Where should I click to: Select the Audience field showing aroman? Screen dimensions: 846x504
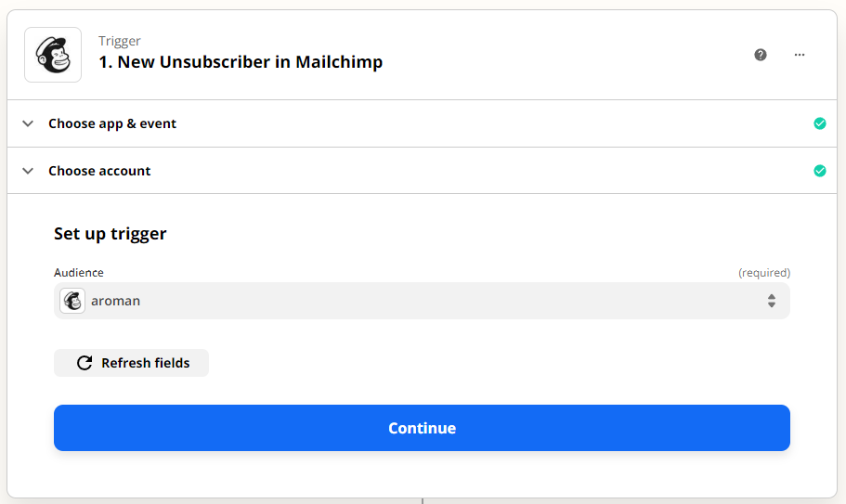pyautogui.click(x=422, y=301)
